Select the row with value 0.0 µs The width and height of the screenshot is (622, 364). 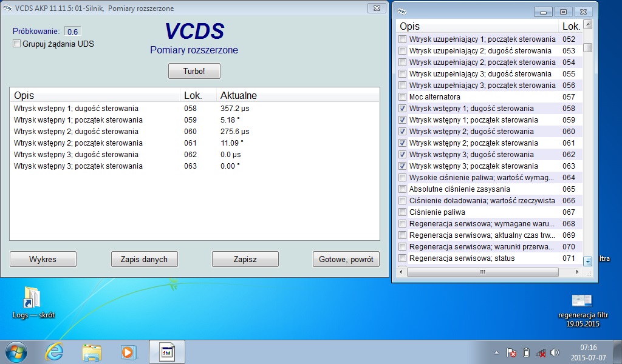[194, 154]
